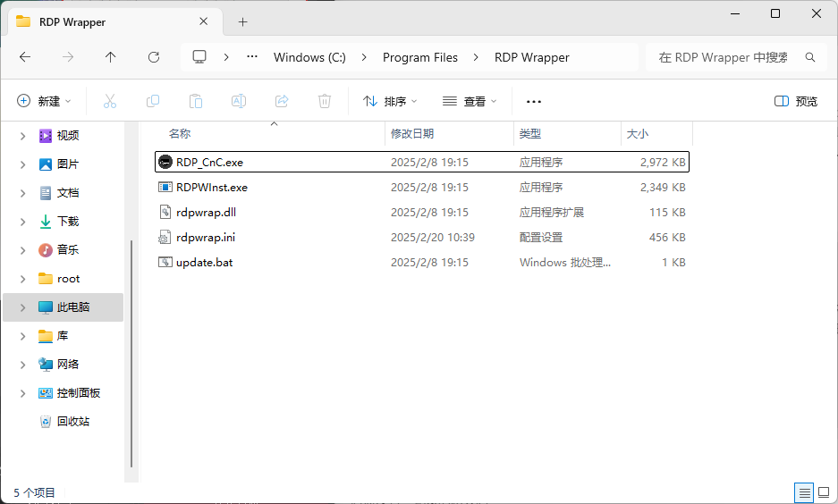
Task: Select the rdpwrap.ini file icon
Action: pos(165,237)
